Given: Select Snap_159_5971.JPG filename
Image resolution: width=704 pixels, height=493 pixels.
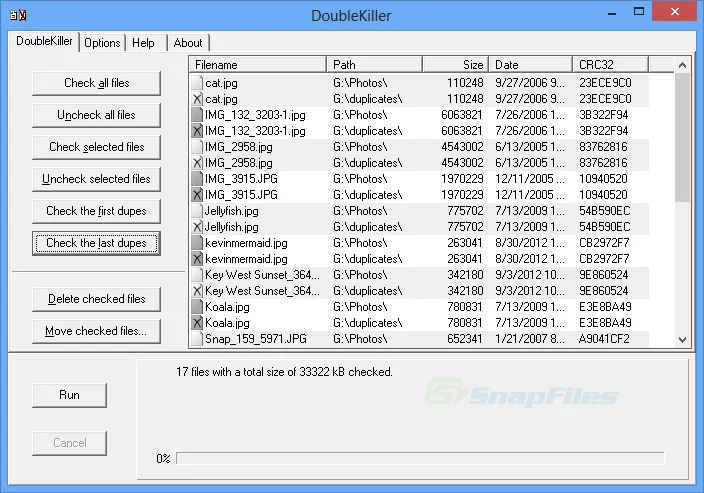Looking at the screenshot, I should click(256, 339).
